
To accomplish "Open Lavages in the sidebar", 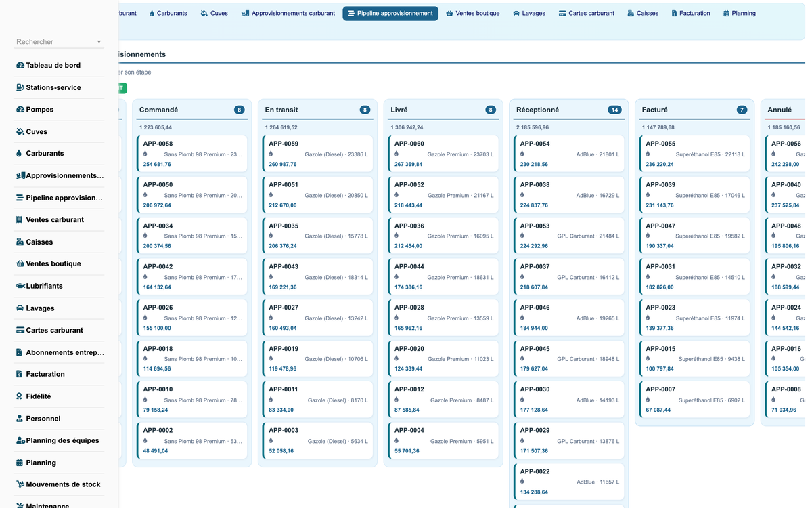I will click(x=60, y=308).
